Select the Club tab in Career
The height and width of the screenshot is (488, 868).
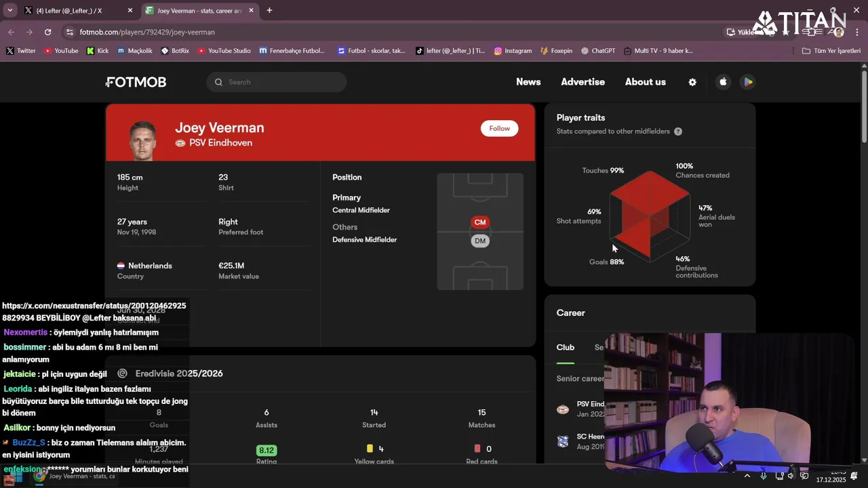(x=566, y=347)
